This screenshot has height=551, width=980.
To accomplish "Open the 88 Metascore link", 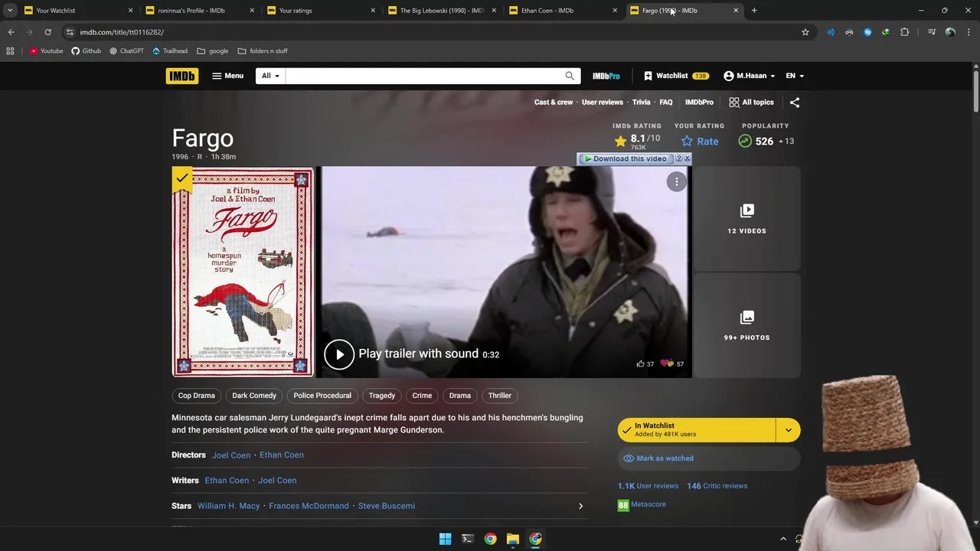I will (x=642, y=505).
